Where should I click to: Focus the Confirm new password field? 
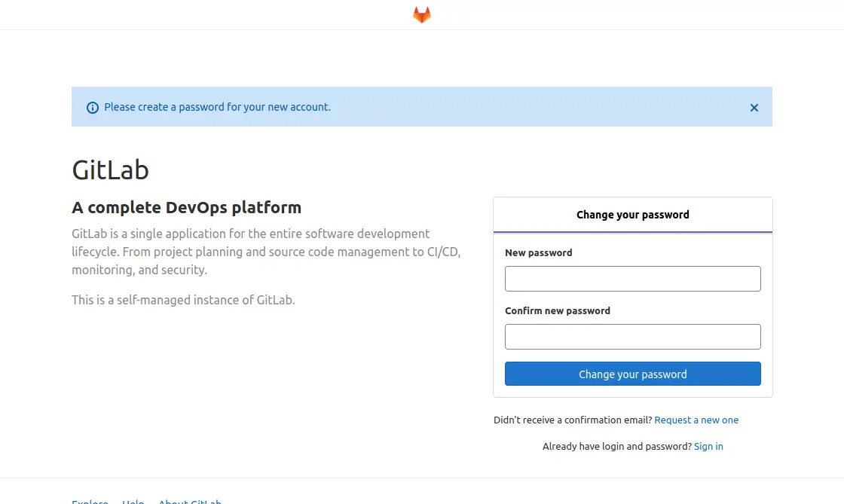pyautogui.click(x=632, y=337)
